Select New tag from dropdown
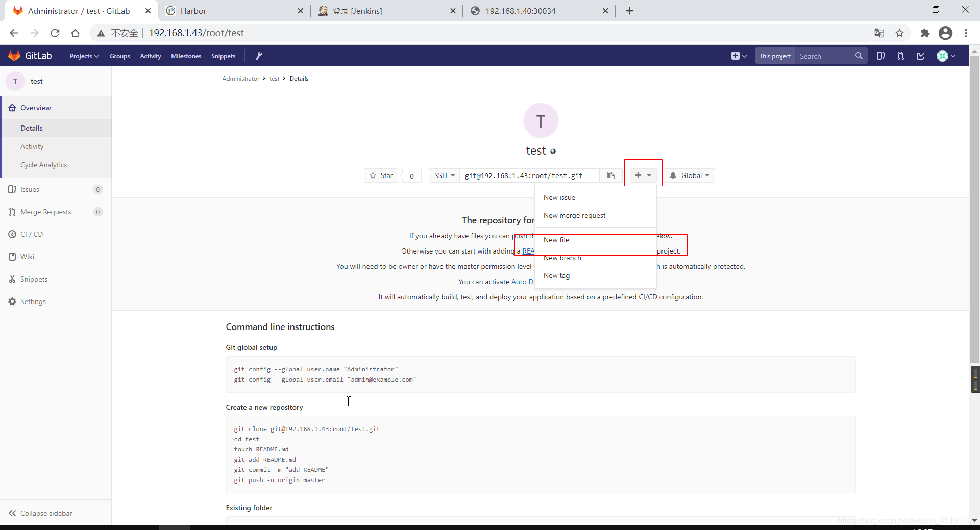The height and width of the screenshot is (530, 980). click(595, 275)
